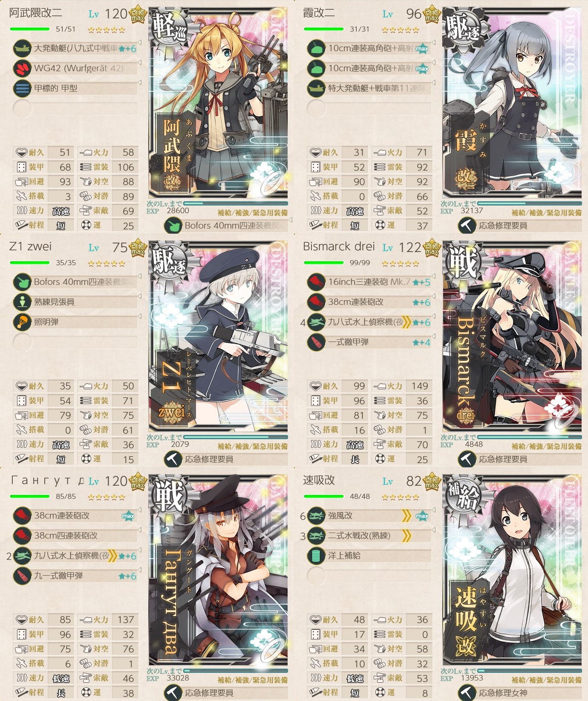Screen dimensions: 588x701
Task: Expand arrow beside 強風改 equipment slot
Action: coord(434,510)
